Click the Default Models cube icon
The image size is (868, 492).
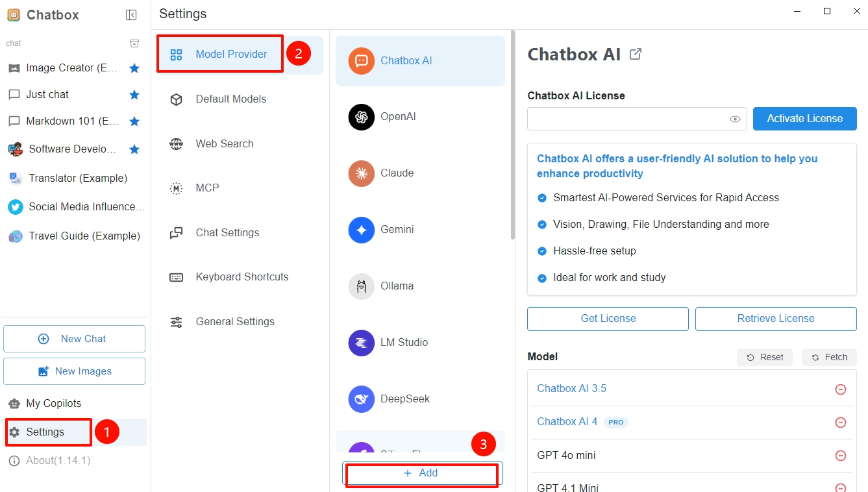coord(176,99)
